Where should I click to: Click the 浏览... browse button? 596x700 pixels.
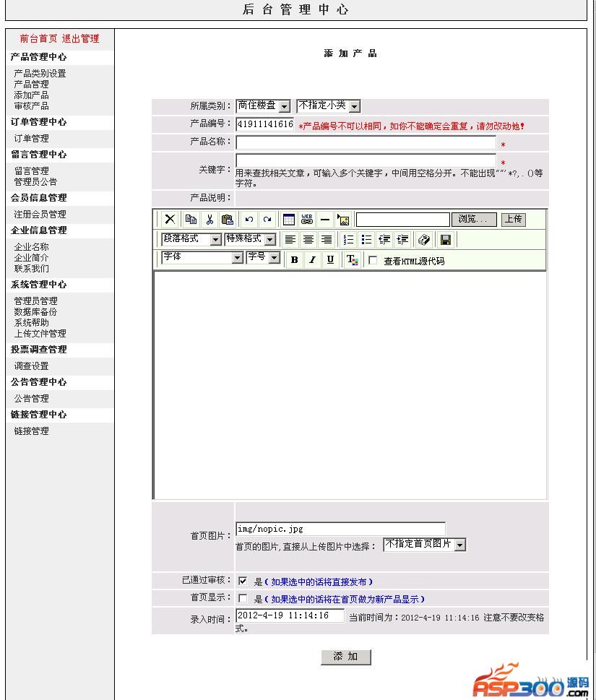tap(474, 219)
